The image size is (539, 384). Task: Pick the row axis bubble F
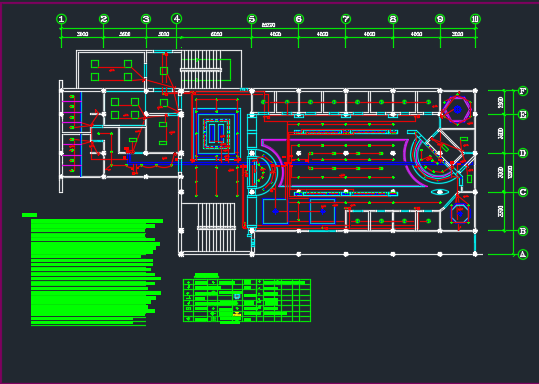pyautogui.click(x=523, y=91)
